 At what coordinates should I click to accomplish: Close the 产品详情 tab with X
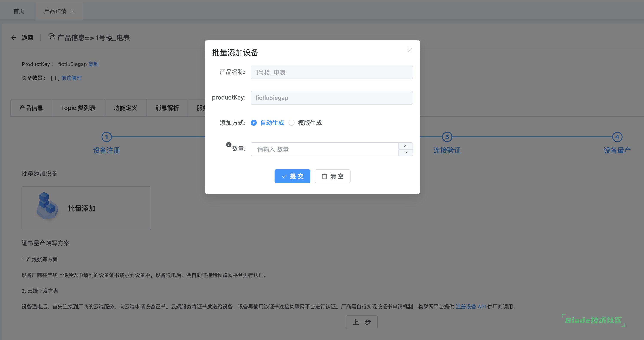pos(73,11)
